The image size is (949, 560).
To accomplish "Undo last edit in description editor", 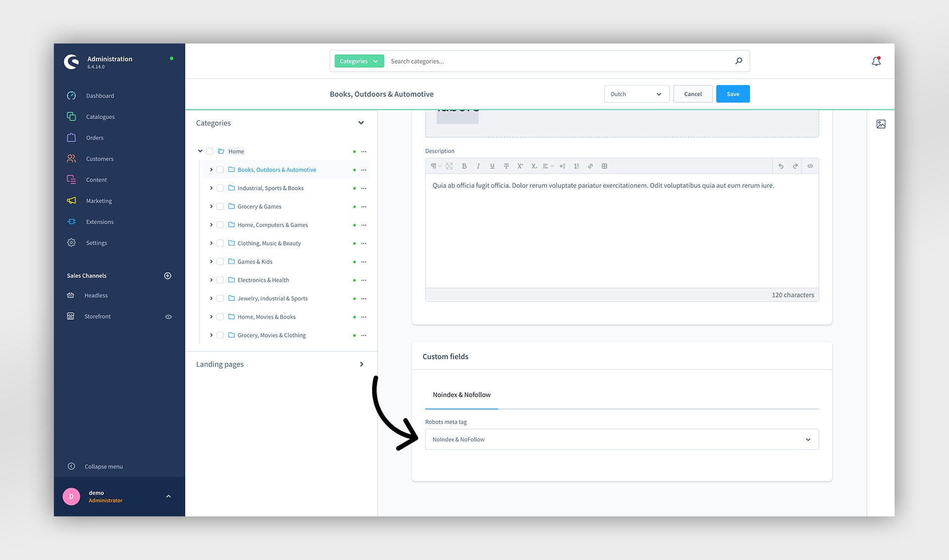I will coord(781,166).
